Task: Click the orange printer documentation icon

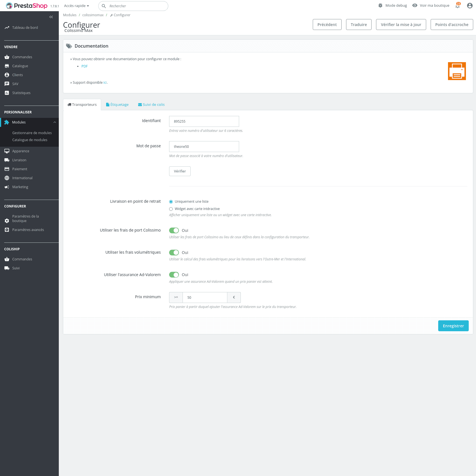Action: [457, 71]
